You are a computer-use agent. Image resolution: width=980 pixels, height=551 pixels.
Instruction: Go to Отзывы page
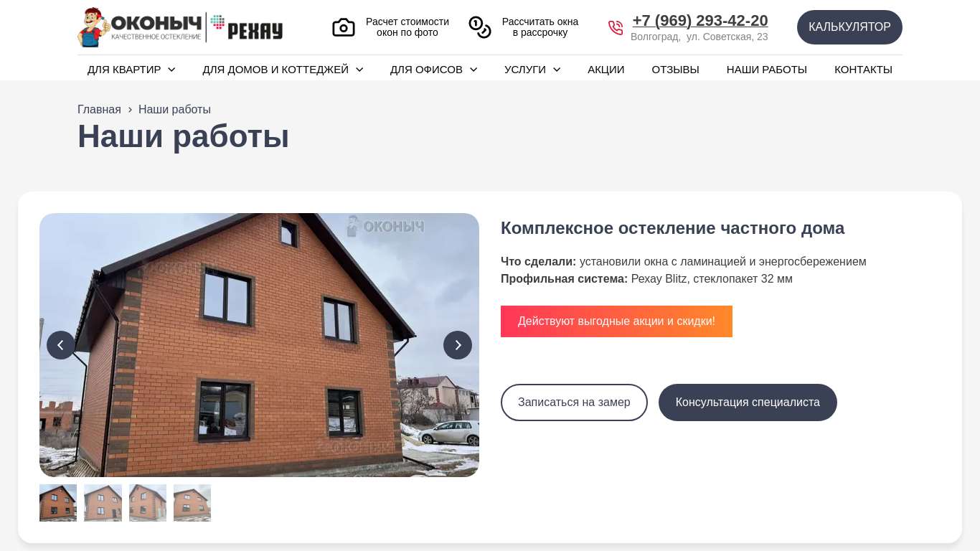point(675,70)
